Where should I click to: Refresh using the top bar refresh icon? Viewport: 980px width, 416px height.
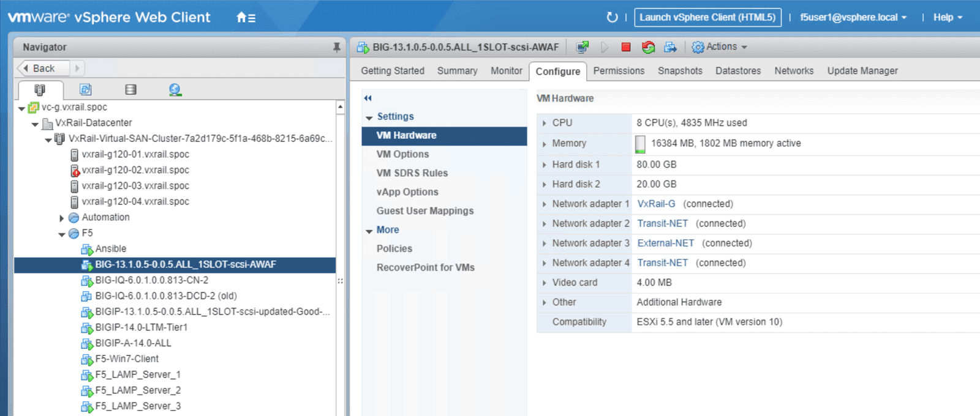612,17
